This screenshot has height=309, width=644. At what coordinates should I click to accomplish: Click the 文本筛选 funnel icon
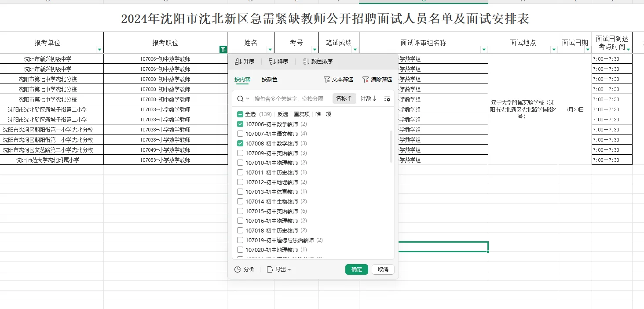326,80
